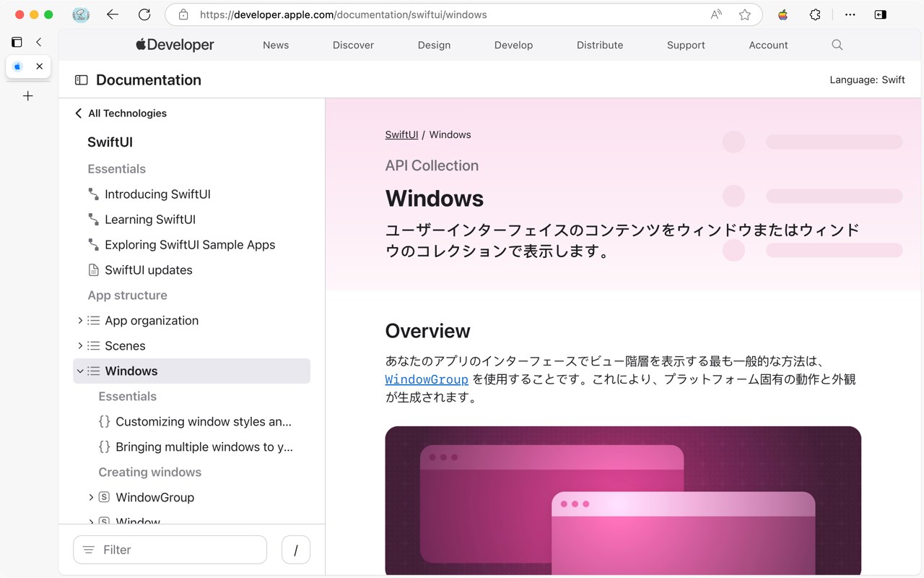Click the Learning SwiftUI tutorial icon
Image resolution: width=924 pixels, height=578 pixels.
(93, 220)
